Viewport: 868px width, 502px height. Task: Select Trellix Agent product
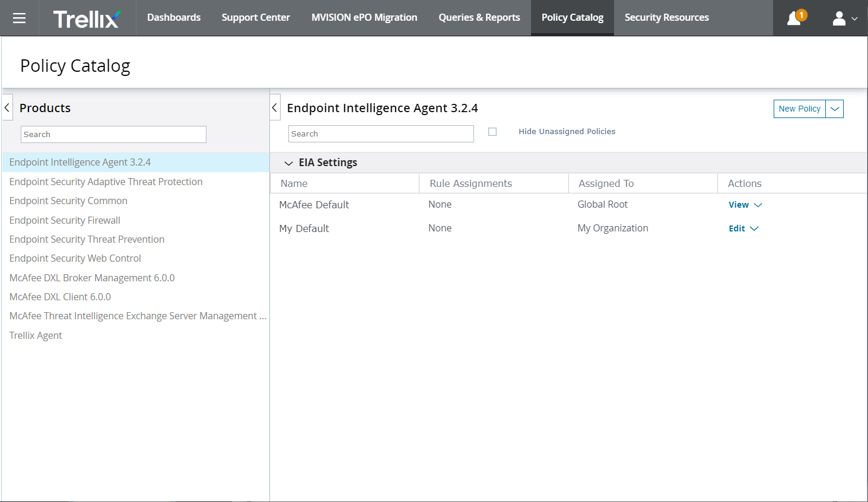[x=136, y=335]
